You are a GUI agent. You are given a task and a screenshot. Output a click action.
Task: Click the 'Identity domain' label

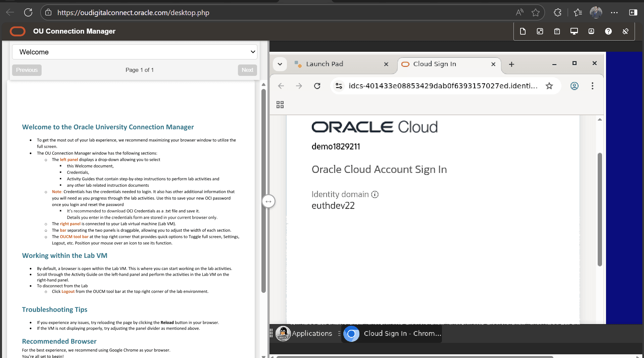pyautogui.click(x=340, y=194)
